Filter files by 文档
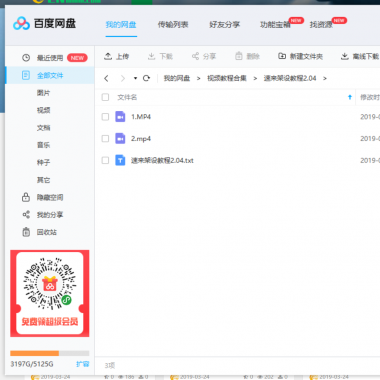380x380 pixels. click(x=43, y=128)
